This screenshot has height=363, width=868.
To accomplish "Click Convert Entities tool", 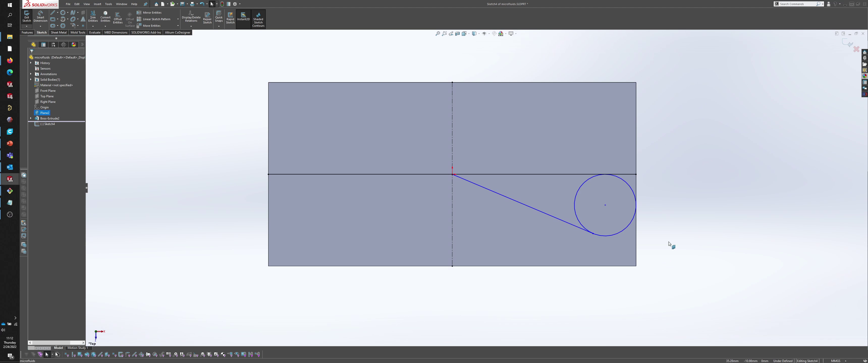I will 105,17.
